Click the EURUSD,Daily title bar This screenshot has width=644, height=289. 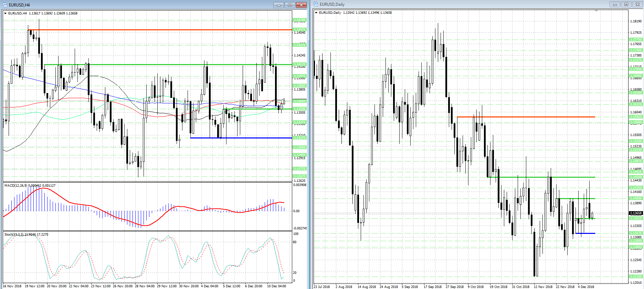pyautogui.click(x=461, y=4)
